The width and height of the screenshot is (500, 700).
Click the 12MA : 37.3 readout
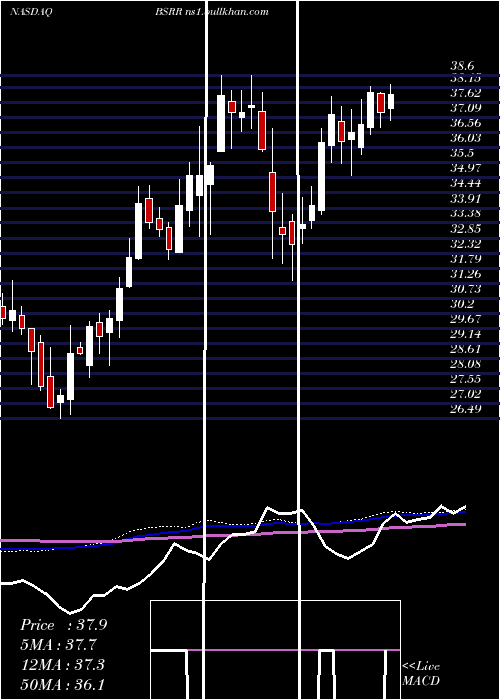point(62,665)
